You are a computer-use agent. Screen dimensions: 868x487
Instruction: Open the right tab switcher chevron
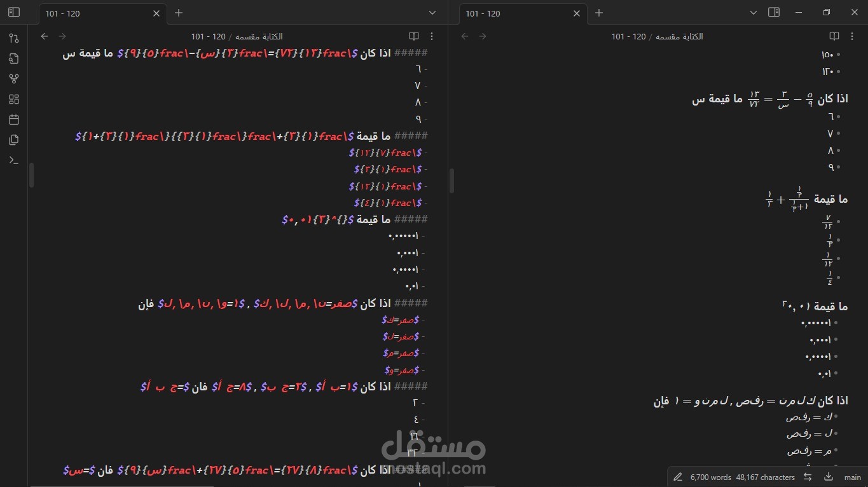754,13
